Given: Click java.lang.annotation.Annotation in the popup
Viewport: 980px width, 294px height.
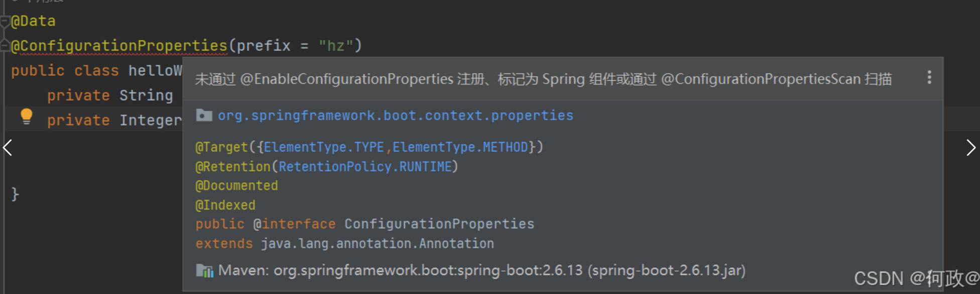Looking at the screenshot, I should pyautogui.click(x=377, y=244).
